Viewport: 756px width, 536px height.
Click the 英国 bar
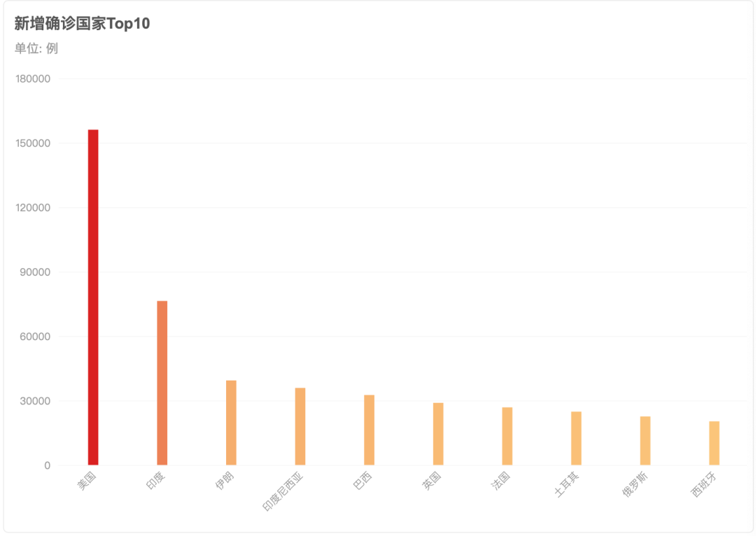437,434
